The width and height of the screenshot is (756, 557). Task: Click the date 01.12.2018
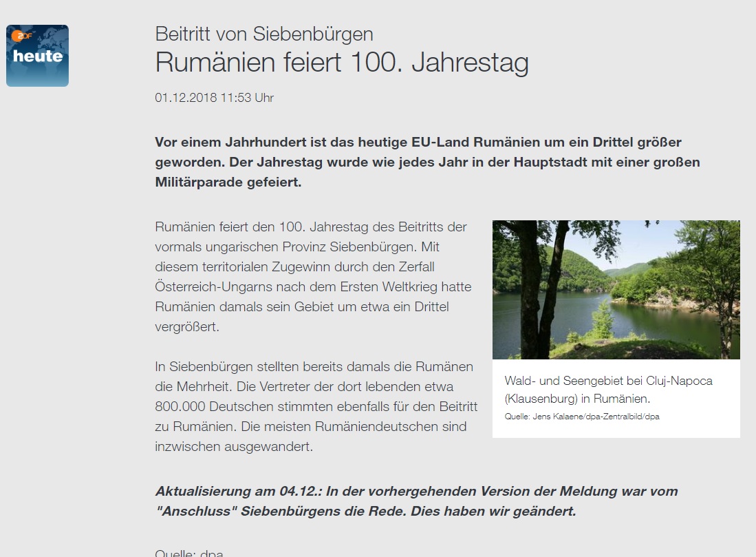coord(186,98)
